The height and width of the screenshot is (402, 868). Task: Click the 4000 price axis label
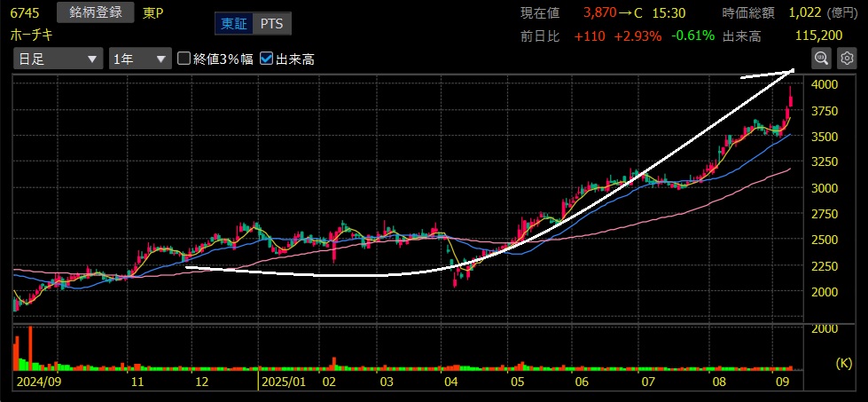[x=825, y=84]
